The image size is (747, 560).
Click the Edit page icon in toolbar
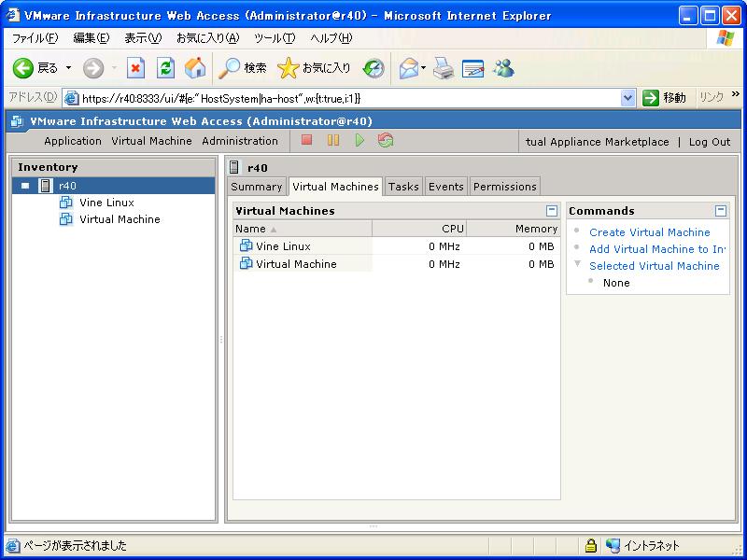coord(473,68)
